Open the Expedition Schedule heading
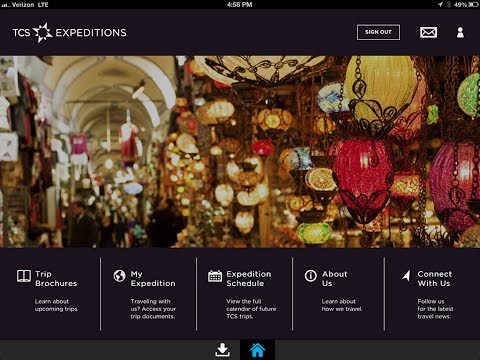The image size is (480, 360). [249, 279]
